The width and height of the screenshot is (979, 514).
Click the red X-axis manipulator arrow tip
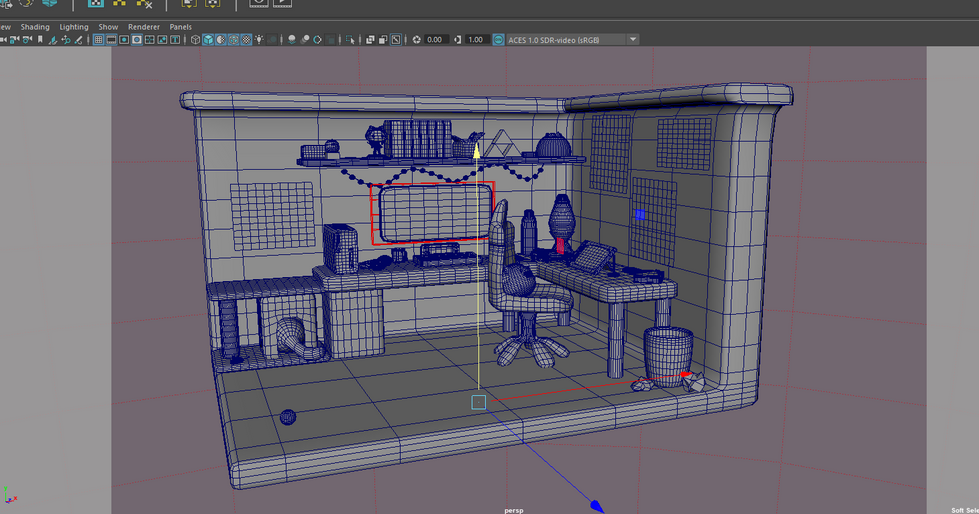[x=686, y=375]
